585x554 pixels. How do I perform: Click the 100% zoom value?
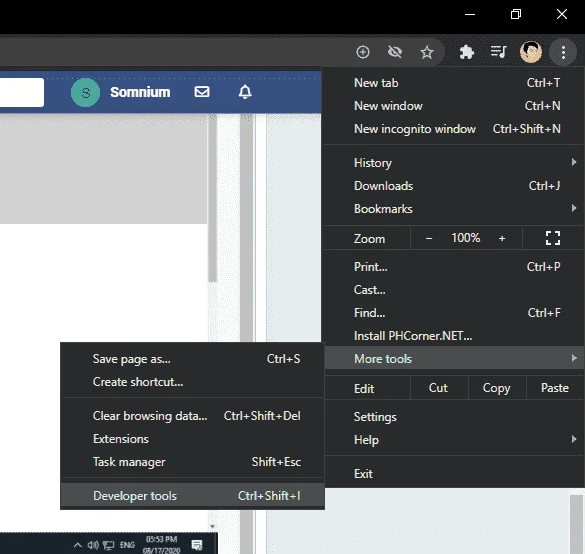click(466, 238)
